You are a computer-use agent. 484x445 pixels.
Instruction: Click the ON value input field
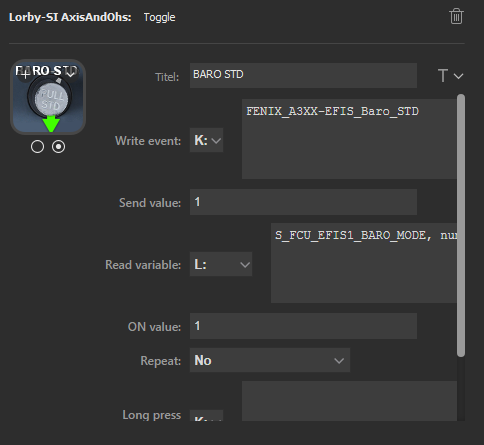303,326
